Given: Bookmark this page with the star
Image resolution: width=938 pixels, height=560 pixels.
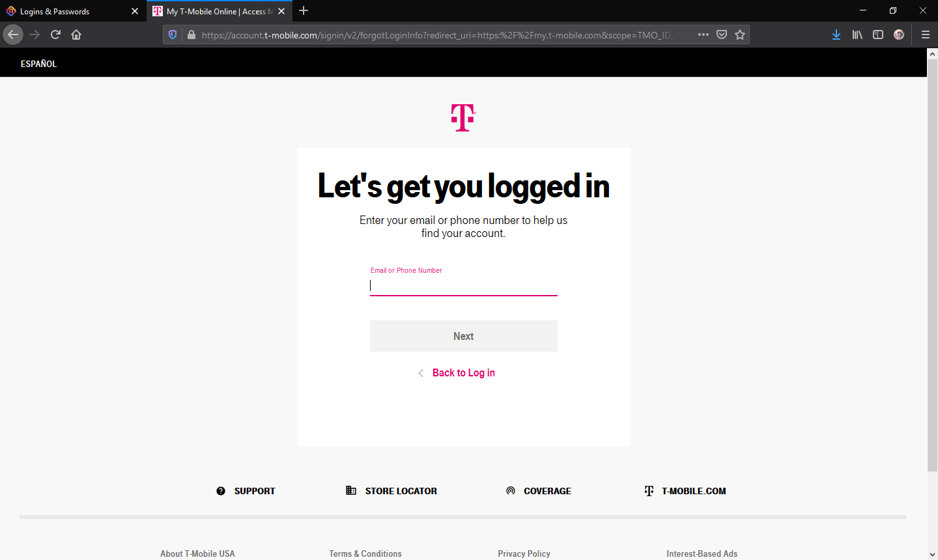Looking at the screenshot, I should coord(740,35).
